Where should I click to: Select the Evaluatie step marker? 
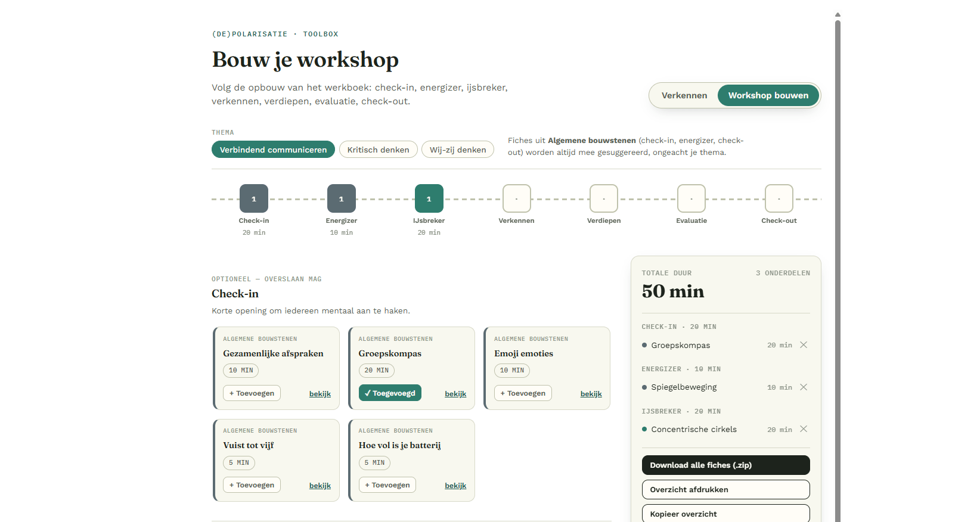(691, 198)
